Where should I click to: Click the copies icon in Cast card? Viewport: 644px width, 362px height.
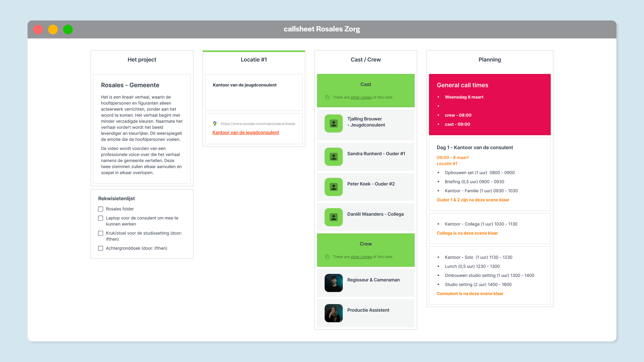(327, 97)
